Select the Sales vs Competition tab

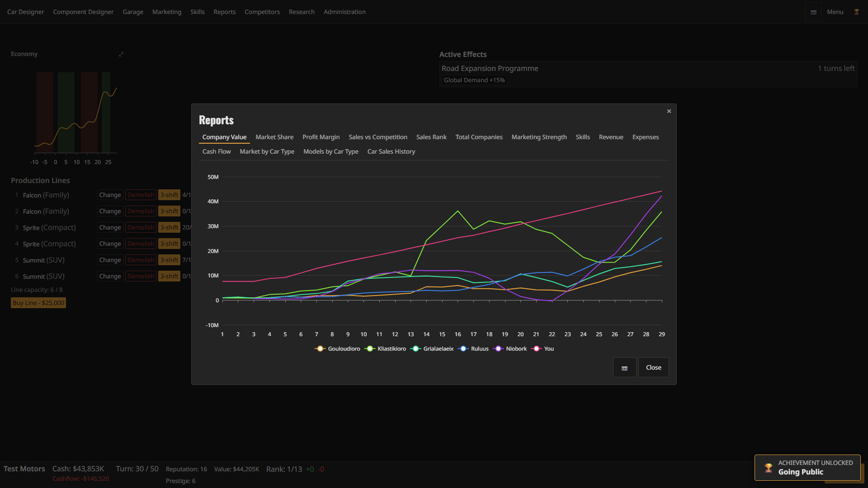tap(378, 137)
